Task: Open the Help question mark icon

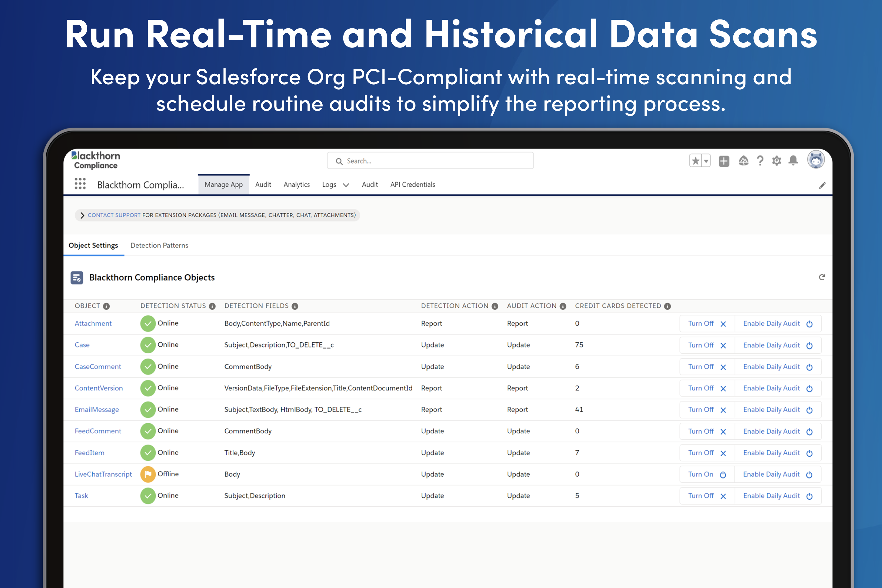Action: pos(760,161)
